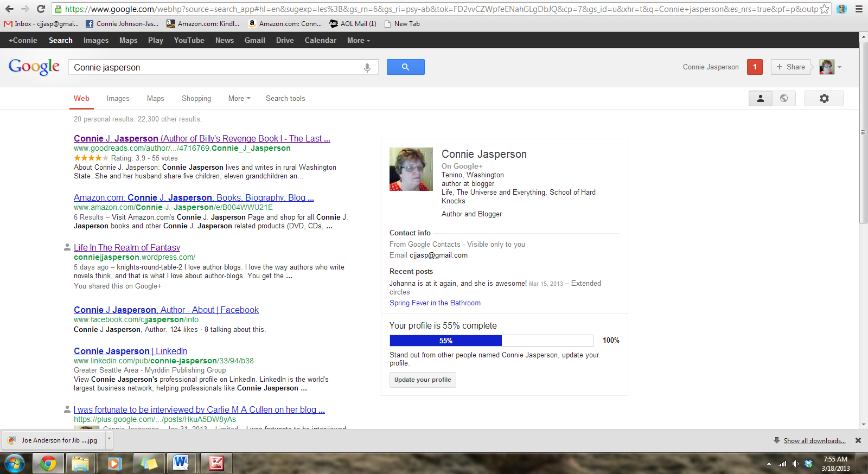The width and height of the screenshot is (868, 474).
Task: Switch to the Images results tab
Action: [x=118, y=98]
